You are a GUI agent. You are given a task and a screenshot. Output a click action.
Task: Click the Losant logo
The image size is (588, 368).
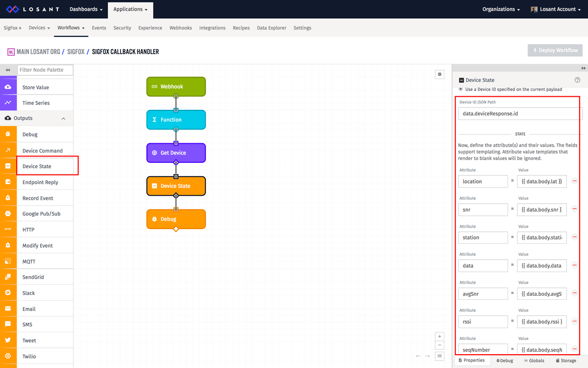(32, 9)
